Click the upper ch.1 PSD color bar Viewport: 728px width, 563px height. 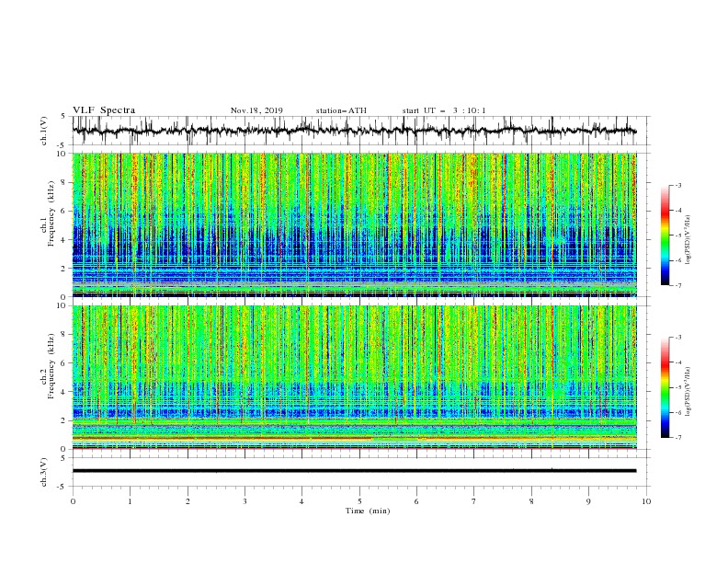(x=665, y=236)
